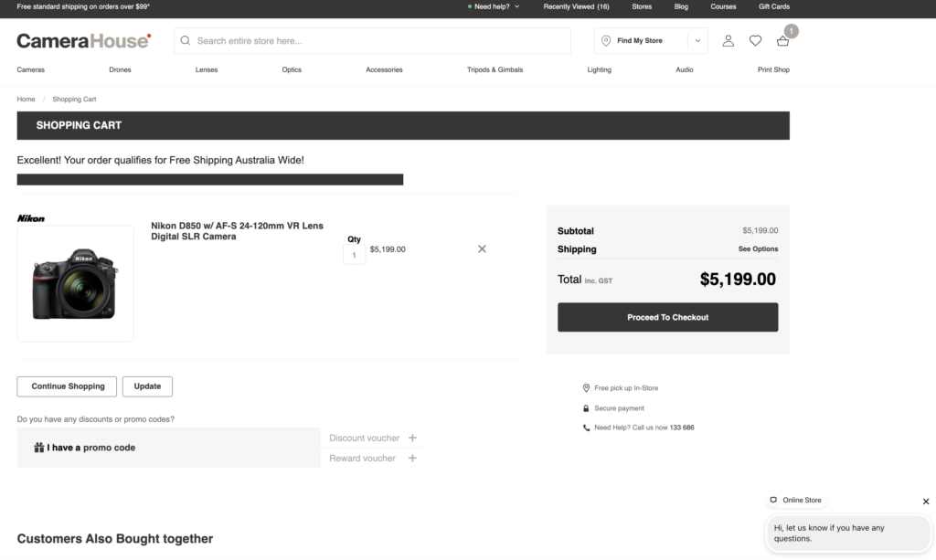Open the shopping basket icon
936x560 pixels.
point(782,40)
